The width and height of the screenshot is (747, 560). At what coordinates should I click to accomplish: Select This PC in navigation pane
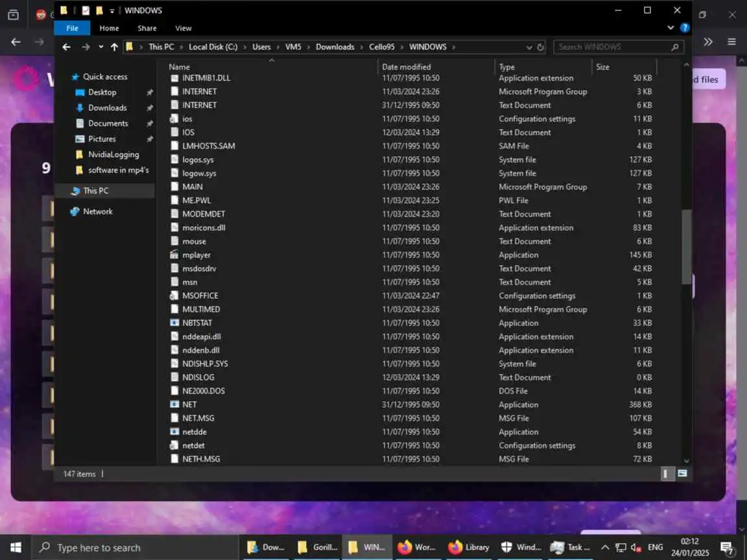tap(95, 191)
